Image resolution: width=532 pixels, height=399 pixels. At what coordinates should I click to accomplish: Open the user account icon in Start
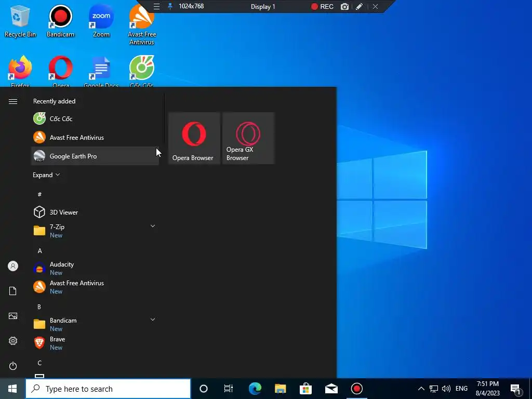(x=13, y=266)
